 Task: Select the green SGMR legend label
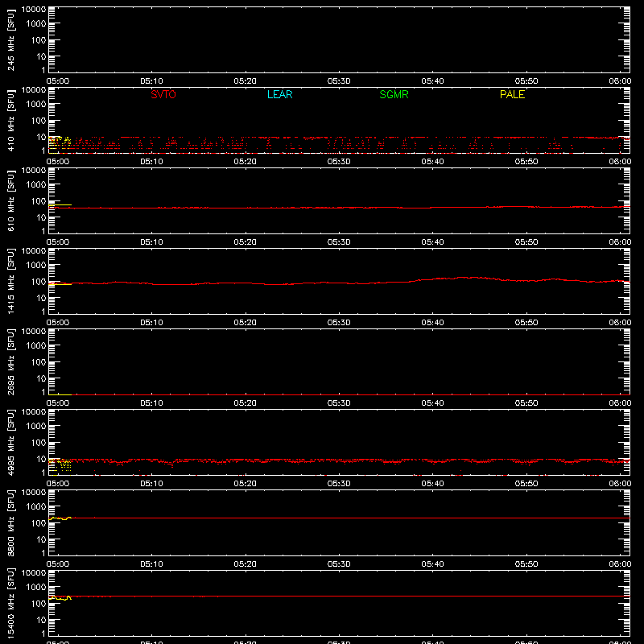tap(394, 94)
